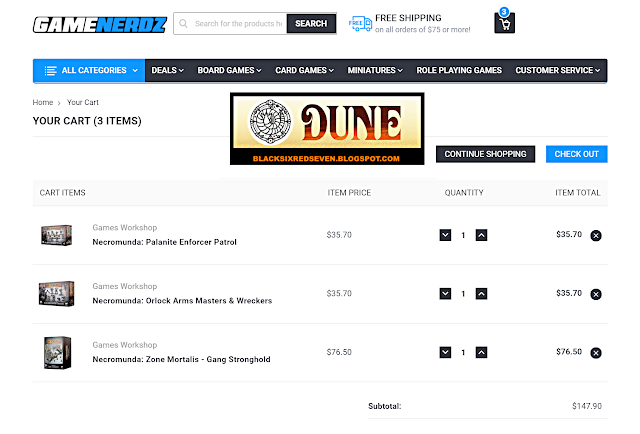Expand the Card Games dropdown
Image resolution: width=640 pixels, height=434 pixels.
(x=304, y=71)
